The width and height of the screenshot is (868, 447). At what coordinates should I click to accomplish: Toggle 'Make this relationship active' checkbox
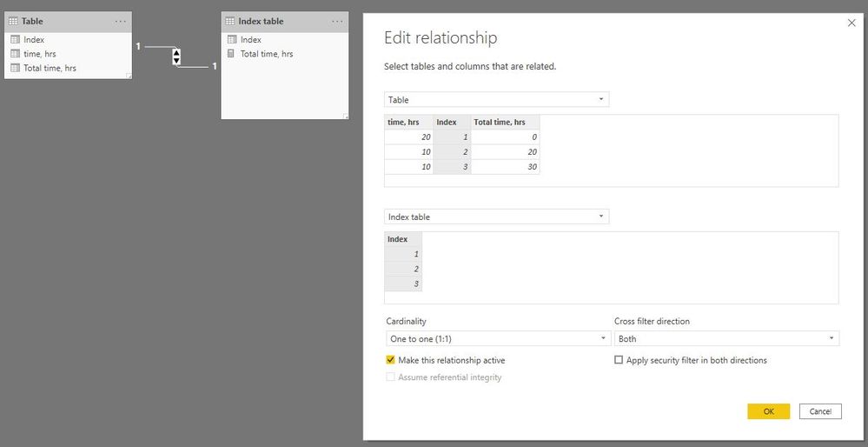(x=390, y=360)
